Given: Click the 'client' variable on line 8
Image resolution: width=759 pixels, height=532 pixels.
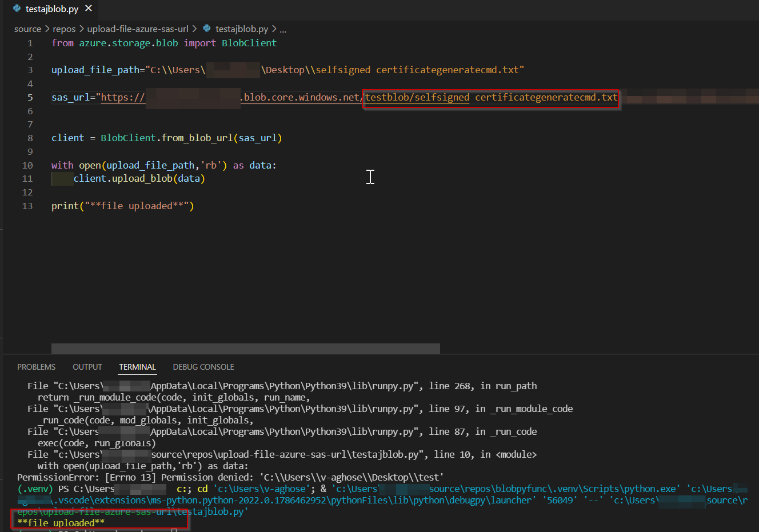Looking at the screenshot, I should pos(68,138).
